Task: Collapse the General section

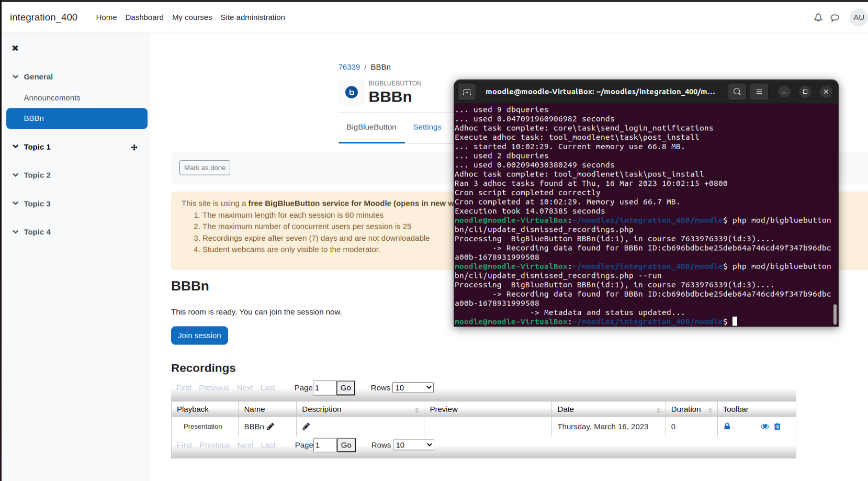Action: click(x=16, y=76)
